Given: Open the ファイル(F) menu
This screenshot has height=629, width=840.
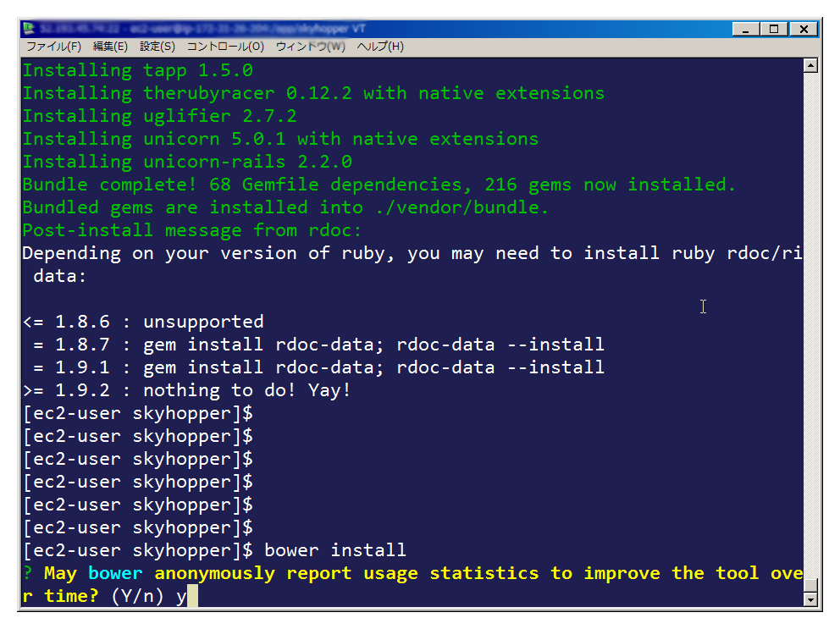Looking at the screenshot, I should tap(53, 47).
